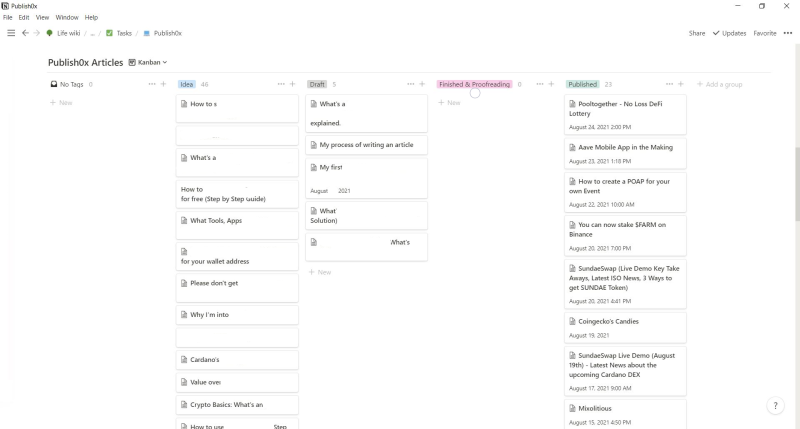Viewport: 800px width, 429px height.
Task: Click Add a group
Action: (719, 84)
